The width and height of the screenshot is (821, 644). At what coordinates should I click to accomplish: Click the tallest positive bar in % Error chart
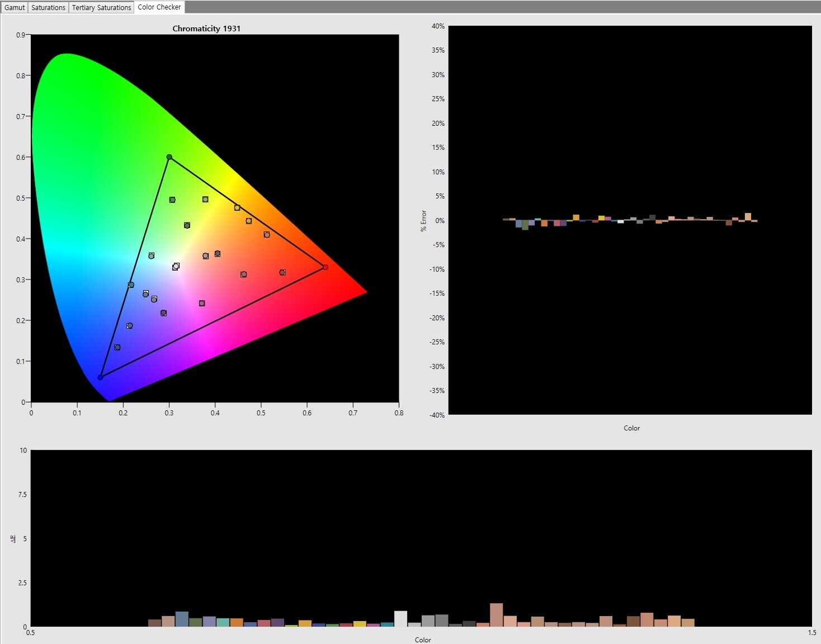coord(748,217)
